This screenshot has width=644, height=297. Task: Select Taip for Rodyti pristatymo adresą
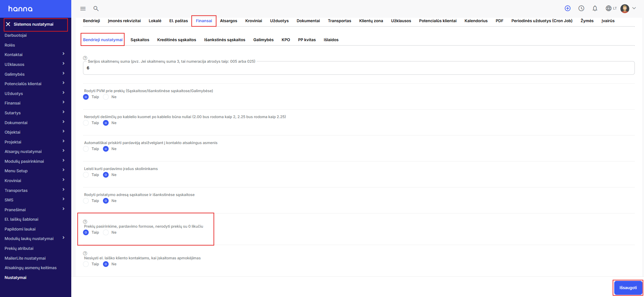coord(86,201)
